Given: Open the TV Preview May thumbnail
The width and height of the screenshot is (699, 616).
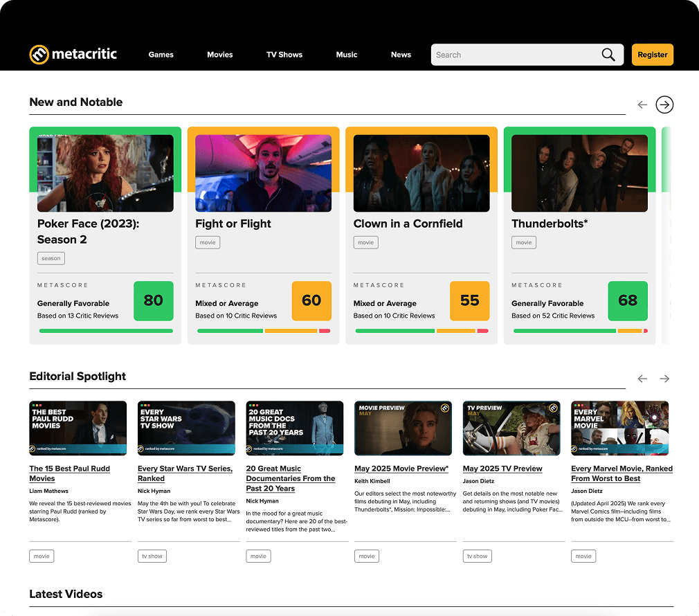Looking at the screenshot, I should tap(511, 428).
